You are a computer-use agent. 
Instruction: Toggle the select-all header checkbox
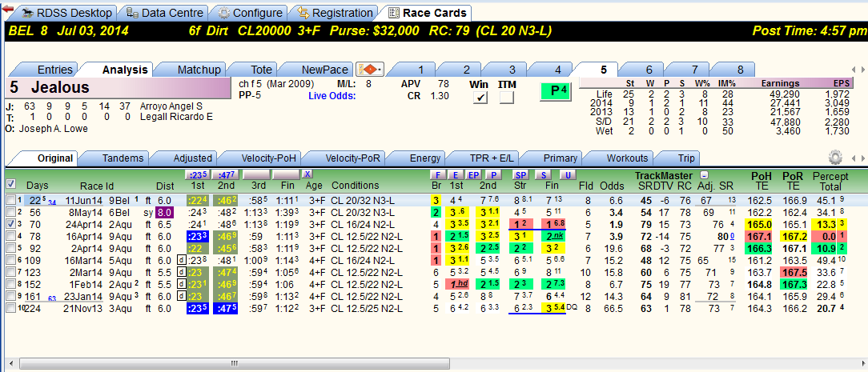click(11, 183)
